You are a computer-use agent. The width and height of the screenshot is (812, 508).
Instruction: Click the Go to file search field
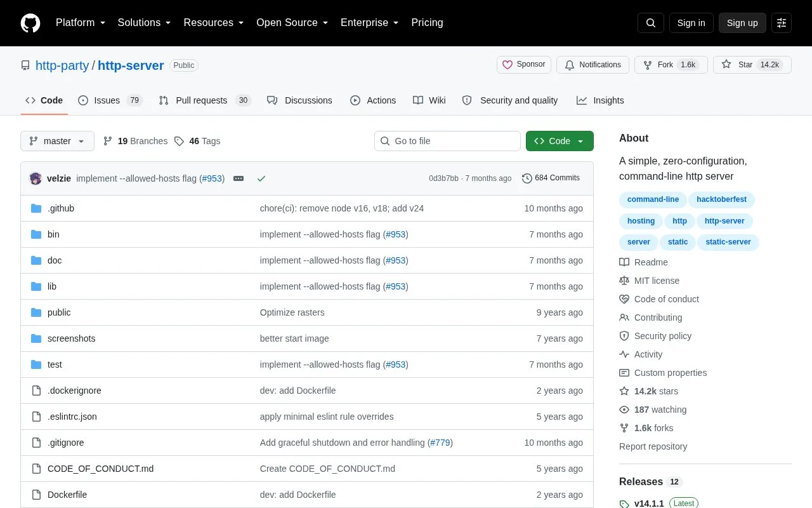point(447,141)
